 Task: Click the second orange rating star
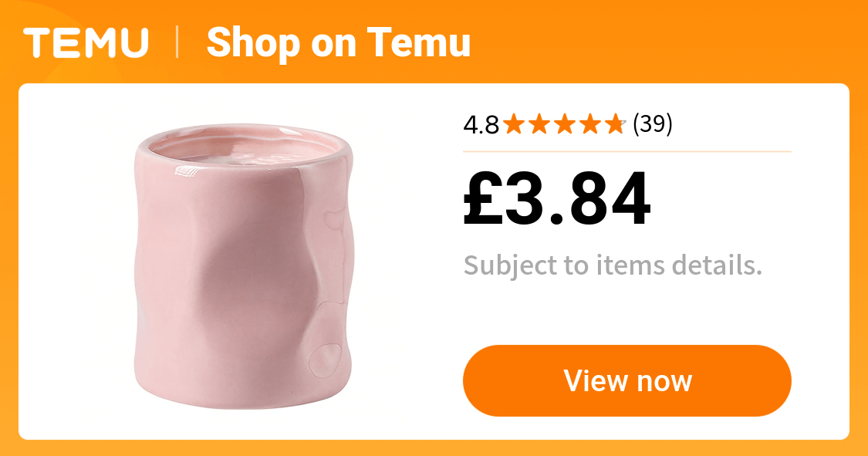coord(540,124)
